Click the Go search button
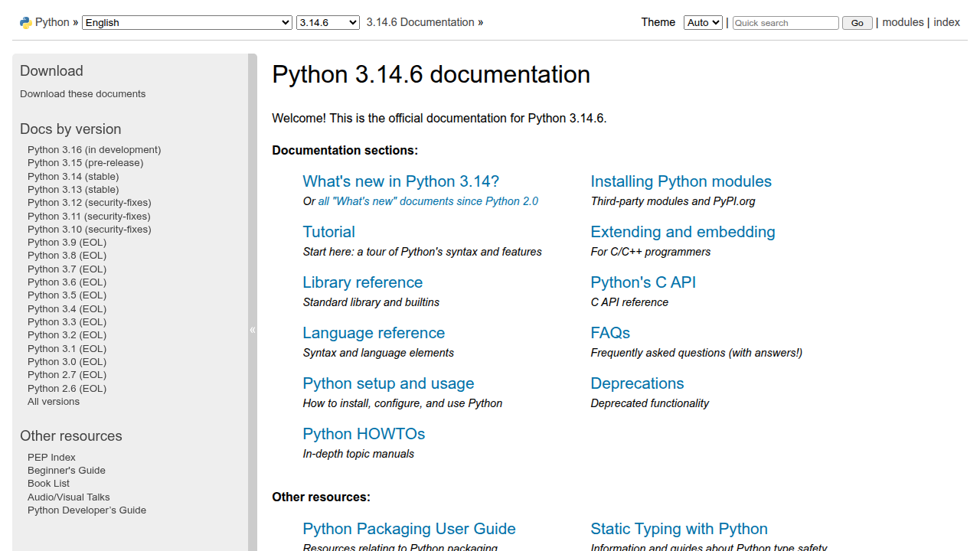The width and height of the screenshot is (980, 551). coord(857,23)
